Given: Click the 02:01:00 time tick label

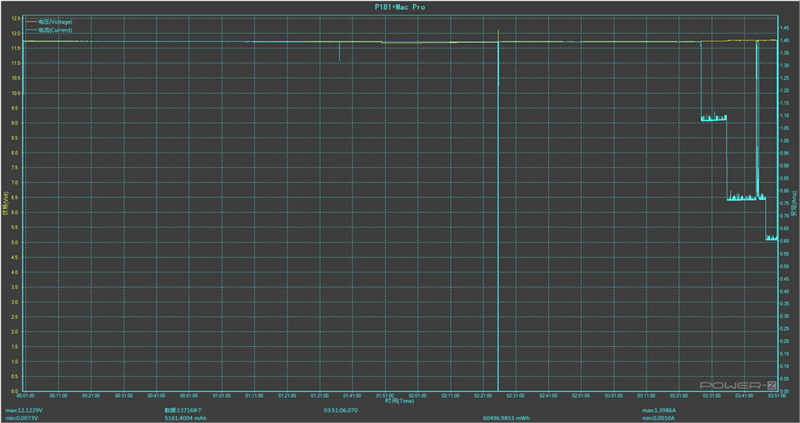Looking at the screenshot, I should click(417, 395).
